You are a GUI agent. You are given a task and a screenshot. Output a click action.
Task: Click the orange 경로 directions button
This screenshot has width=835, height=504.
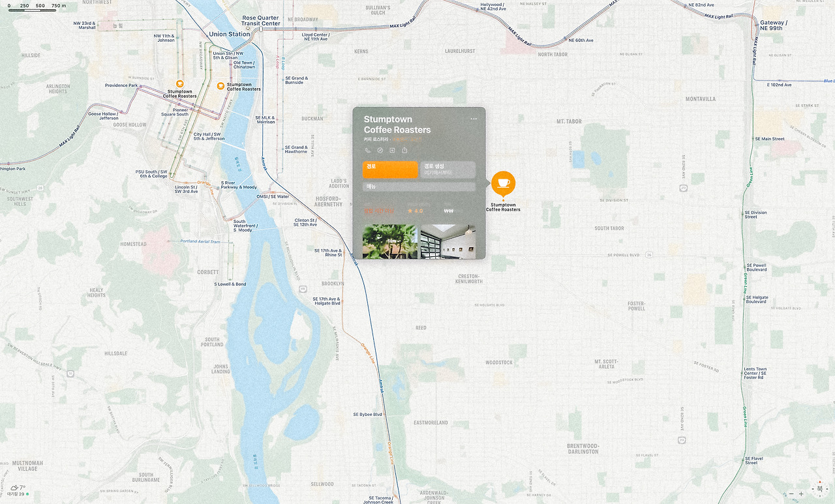(390, 170)
